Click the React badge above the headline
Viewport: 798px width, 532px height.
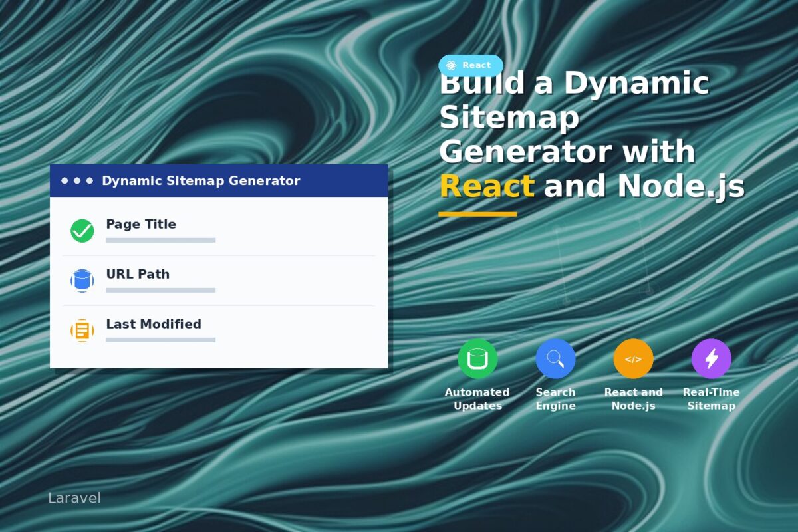(x=471, y=65)
